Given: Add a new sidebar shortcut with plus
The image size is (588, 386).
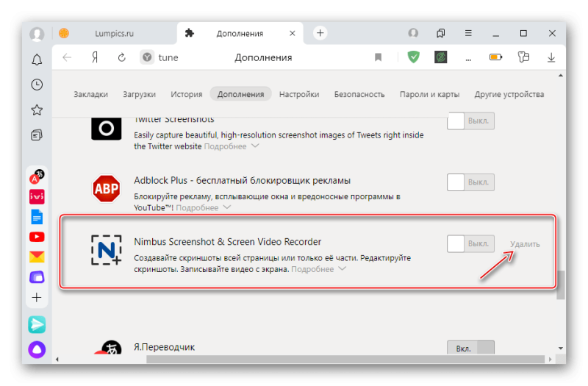Looking at the screenshot, I should (x=37, y=298).
